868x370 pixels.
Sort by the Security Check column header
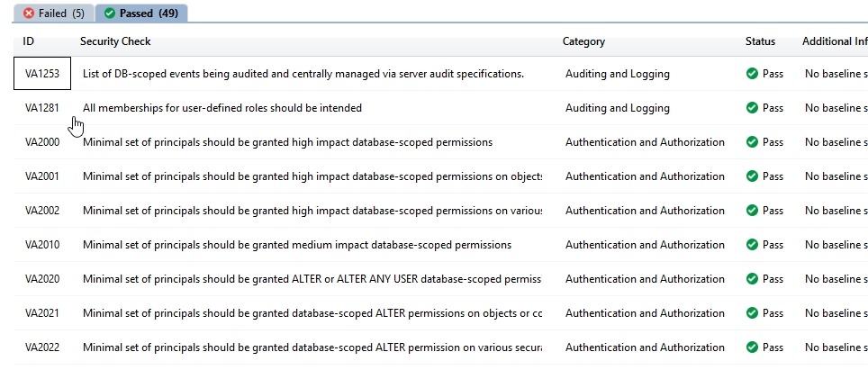click(115, 41)
